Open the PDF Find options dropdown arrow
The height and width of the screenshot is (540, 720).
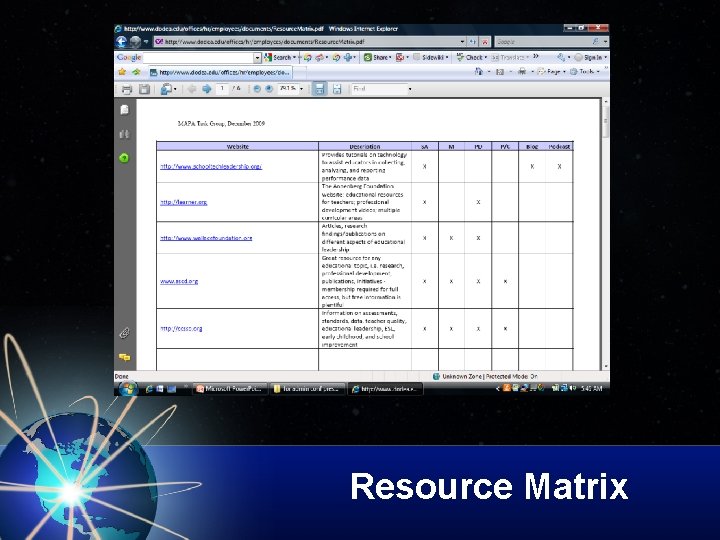click(x=410, y=89)
